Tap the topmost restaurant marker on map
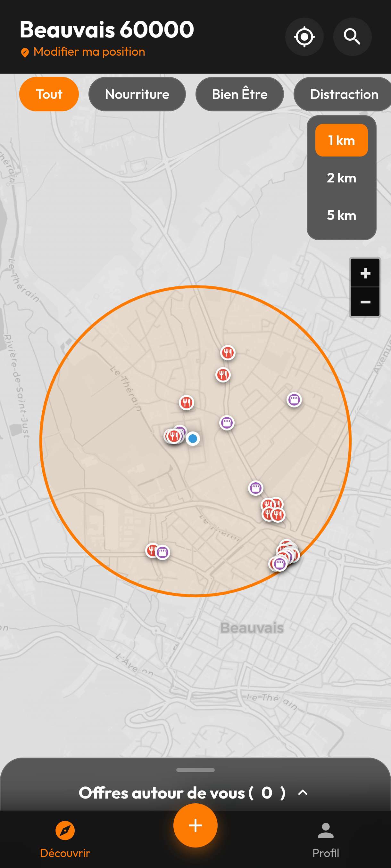Screen dimensions: 391x868 click(x=228, y=353)
